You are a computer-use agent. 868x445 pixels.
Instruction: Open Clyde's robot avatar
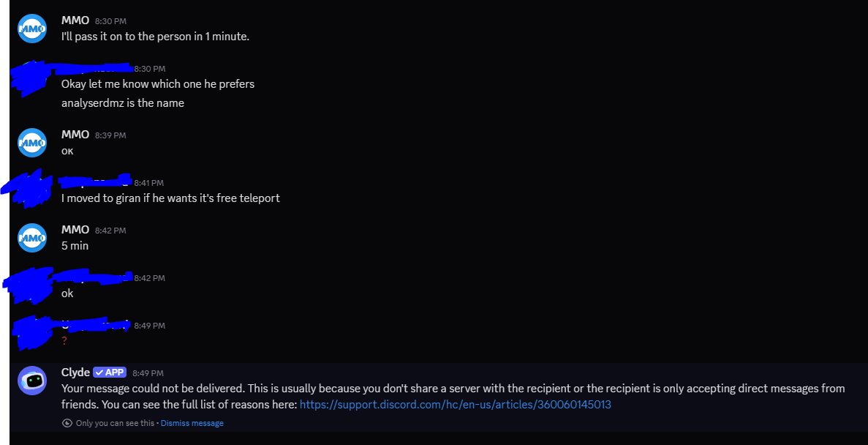32,381
